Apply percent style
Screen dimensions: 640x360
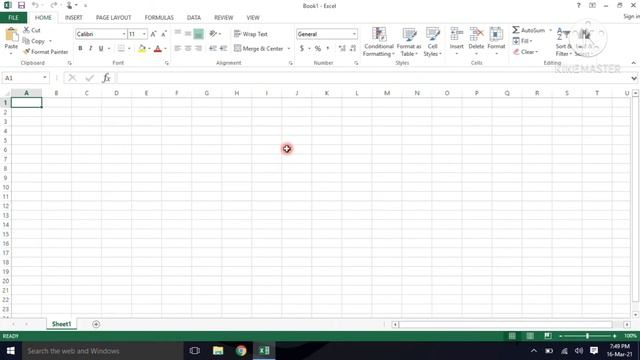pos(318,49)
